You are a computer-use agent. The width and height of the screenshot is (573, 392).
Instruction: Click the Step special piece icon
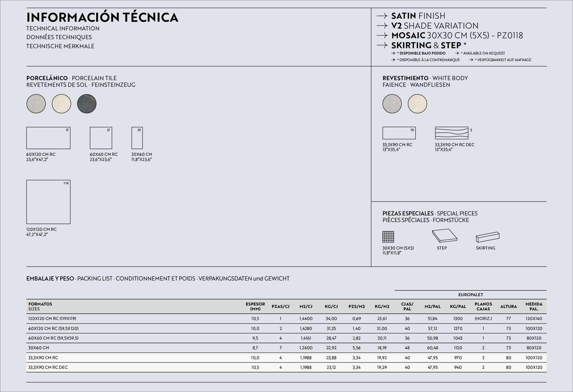tap(445, 236)
